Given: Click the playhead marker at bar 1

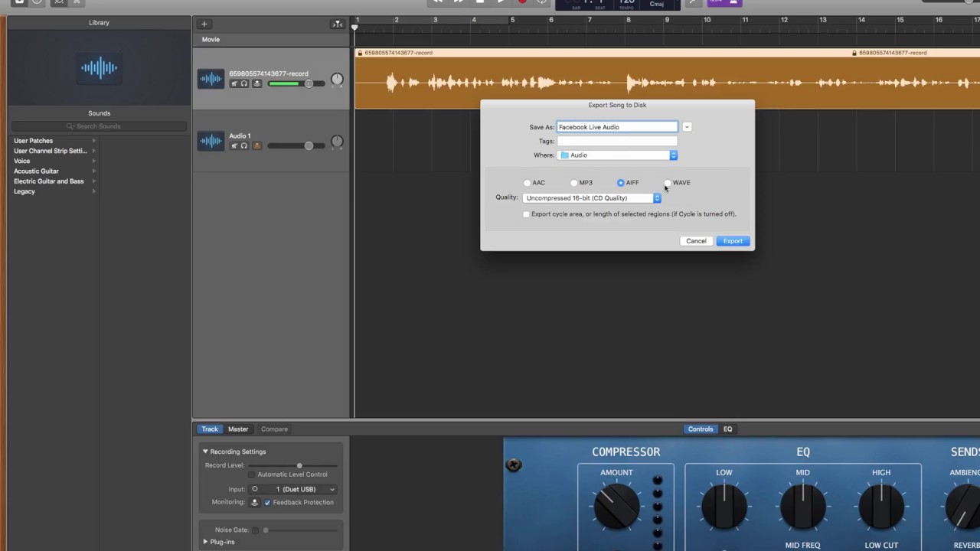Looking at the screenshot, I should (x=354, y=27).
